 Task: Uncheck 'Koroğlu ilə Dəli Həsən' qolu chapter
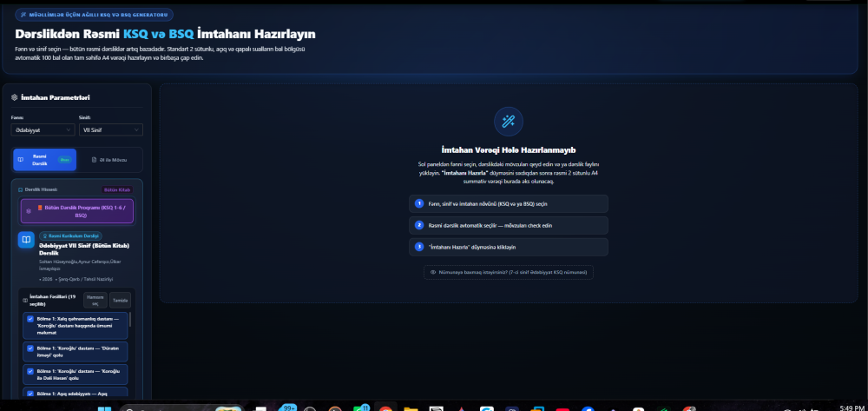point(30,371)
